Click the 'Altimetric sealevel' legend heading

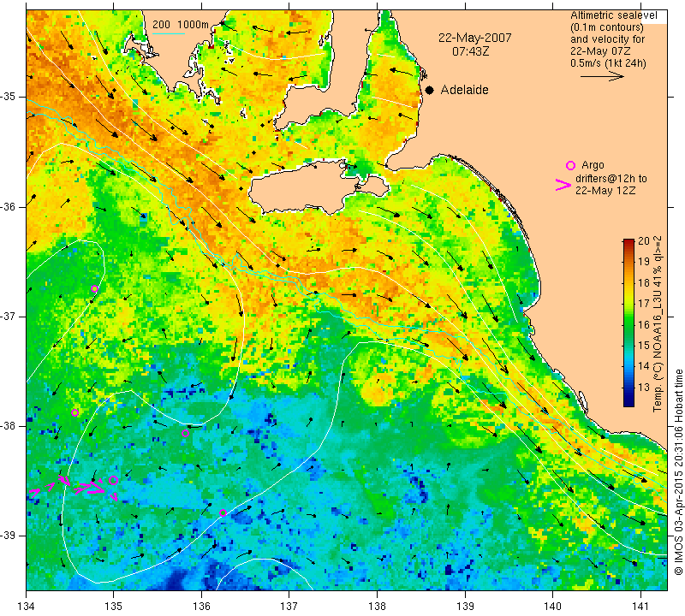pyautogui.click(x=614, y=15)
